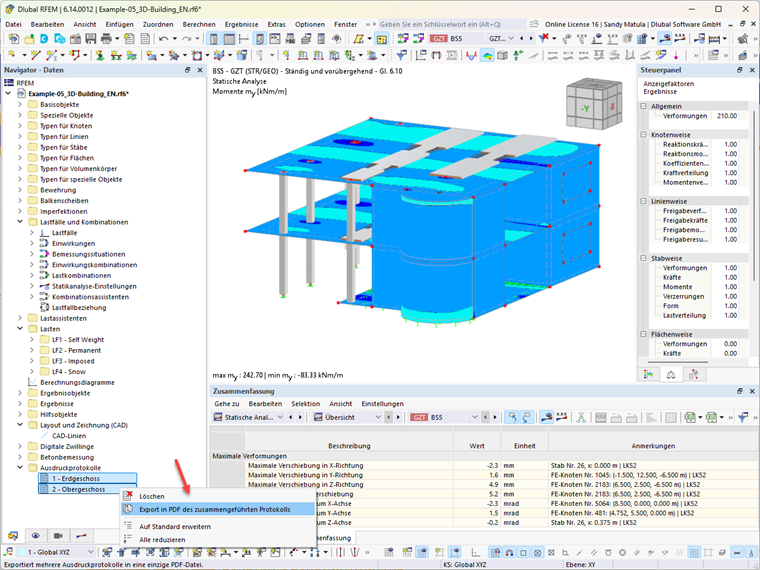Click the Steuerpanel vertical scrollbar

[753, 194]
